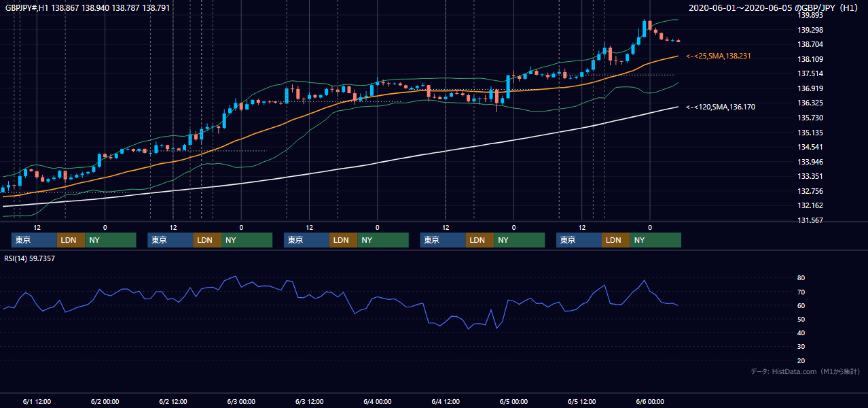Click the first day's NY session box
The height and width of the screenshot is (408, 868).
coord(110,240)
